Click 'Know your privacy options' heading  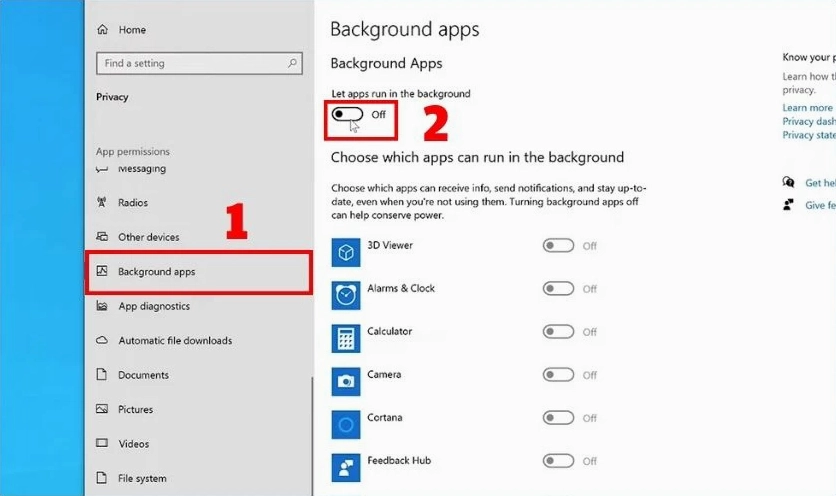click(x=809, y=57)
